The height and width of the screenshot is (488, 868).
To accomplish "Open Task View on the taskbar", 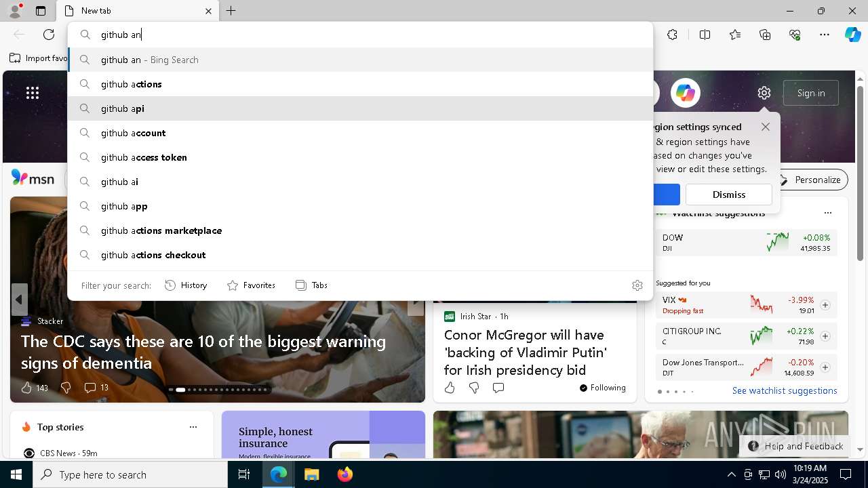I will (x=244, y=474).
